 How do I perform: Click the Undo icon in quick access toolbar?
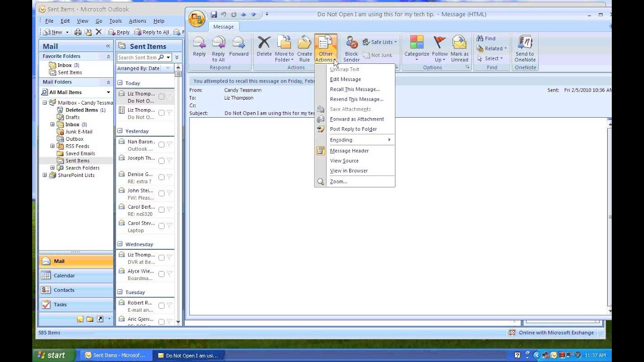click(223, 15)
